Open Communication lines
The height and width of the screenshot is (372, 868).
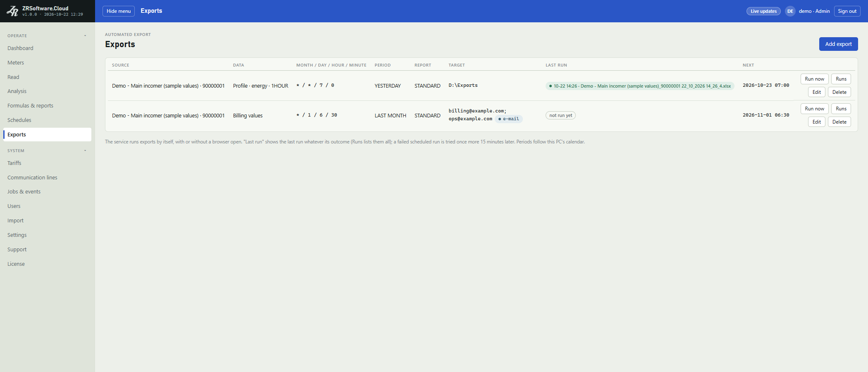47,178
